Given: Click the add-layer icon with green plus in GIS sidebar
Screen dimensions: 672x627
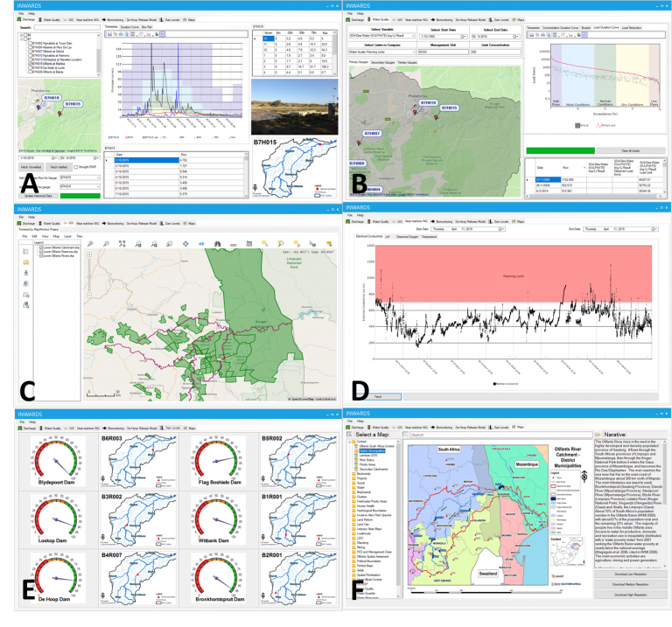Looking at the screenshot, I should (x=25, y=295).
